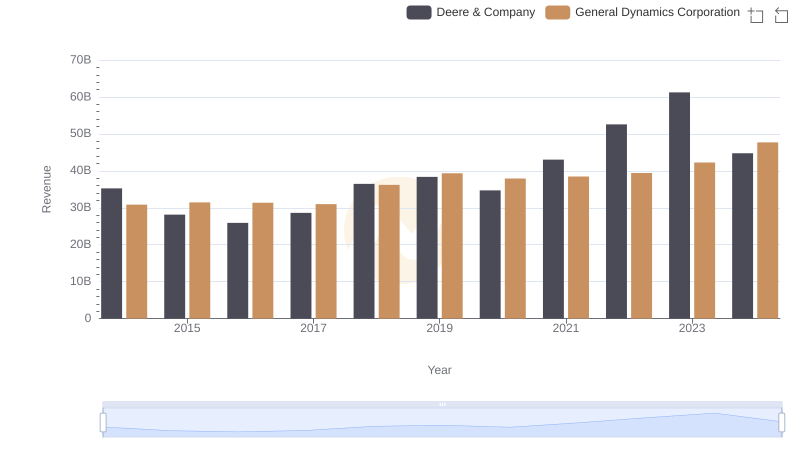Select the 2022 Deere & Company bar

click(616, 221)
